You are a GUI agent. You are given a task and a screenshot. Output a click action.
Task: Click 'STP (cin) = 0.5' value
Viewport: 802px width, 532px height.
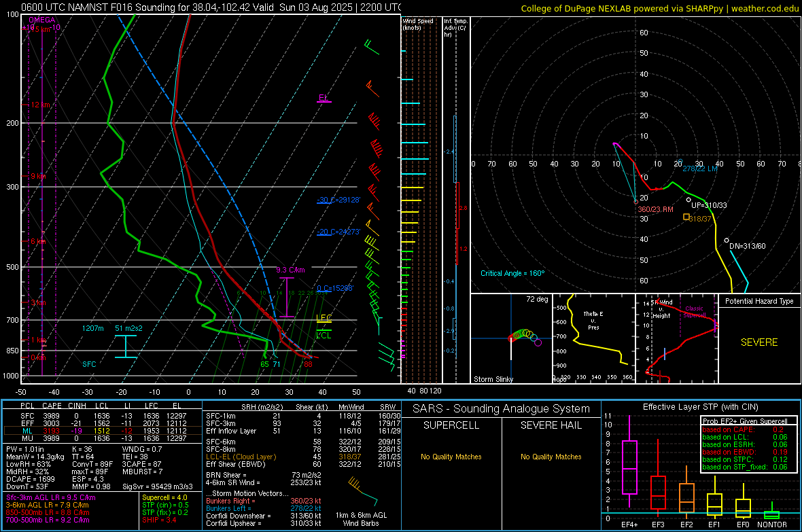coord(165,505)
